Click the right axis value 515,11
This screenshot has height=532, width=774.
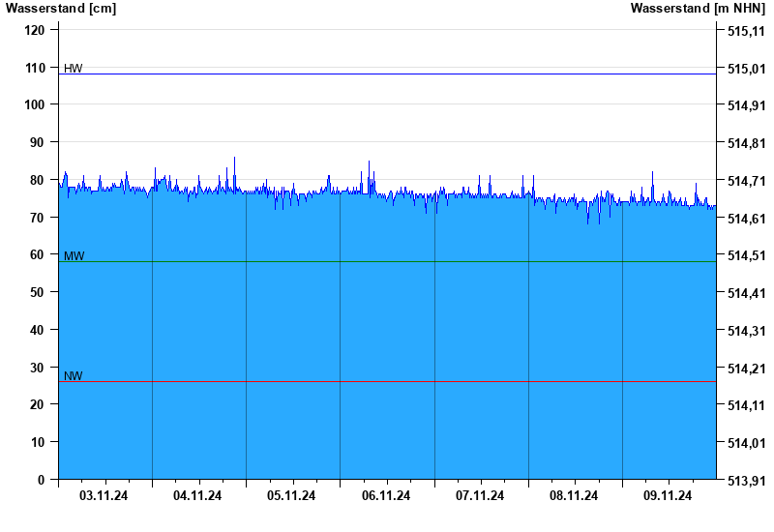[746, 31]
